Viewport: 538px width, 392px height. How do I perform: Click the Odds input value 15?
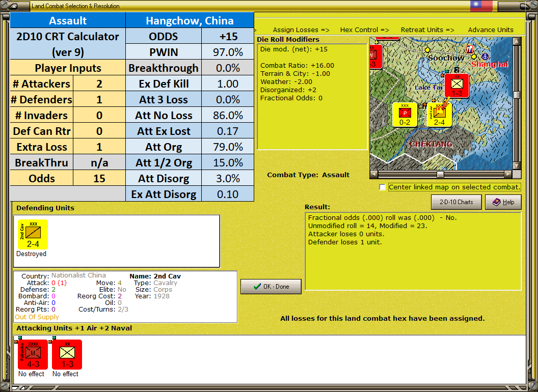coord(99,178)
